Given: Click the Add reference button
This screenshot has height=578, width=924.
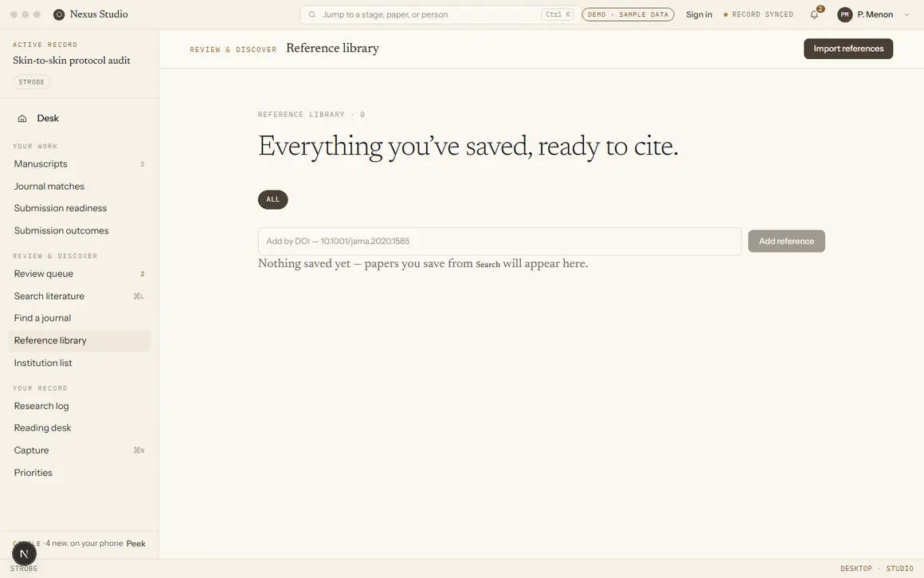Looking at the screenshot, I should [x=786, y=242].
